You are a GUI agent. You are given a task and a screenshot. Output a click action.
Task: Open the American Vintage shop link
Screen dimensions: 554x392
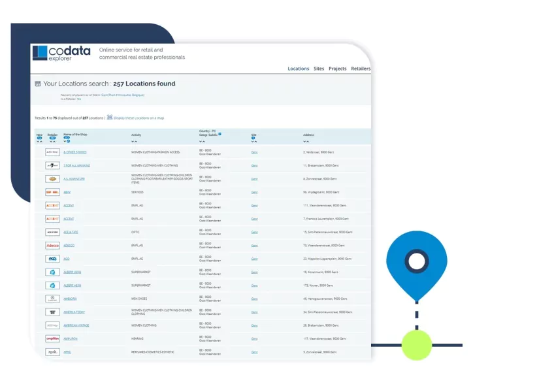click(x=76, y=325)
